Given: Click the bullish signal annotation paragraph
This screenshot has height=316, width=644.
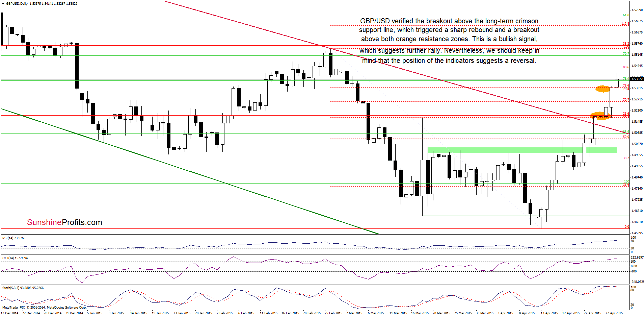Looking at the screenshot, I should tap(449, 41).
